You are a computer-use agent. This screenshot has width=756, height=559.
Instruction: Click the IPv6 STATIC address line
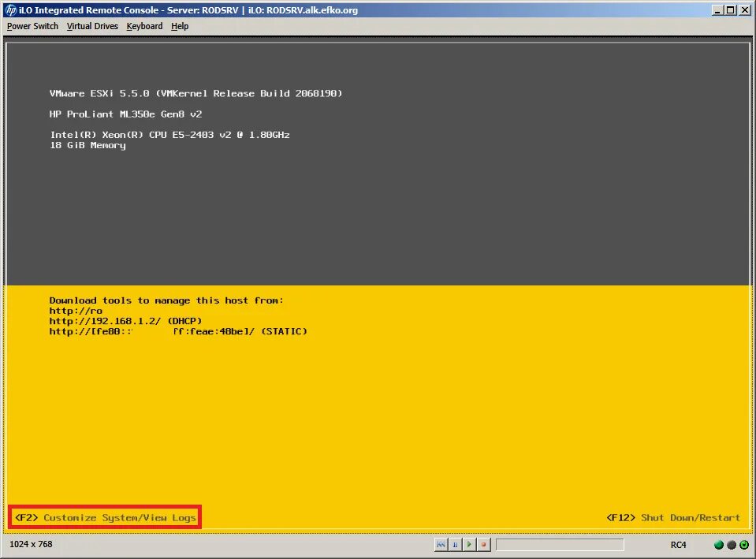[x=178, y=331]
